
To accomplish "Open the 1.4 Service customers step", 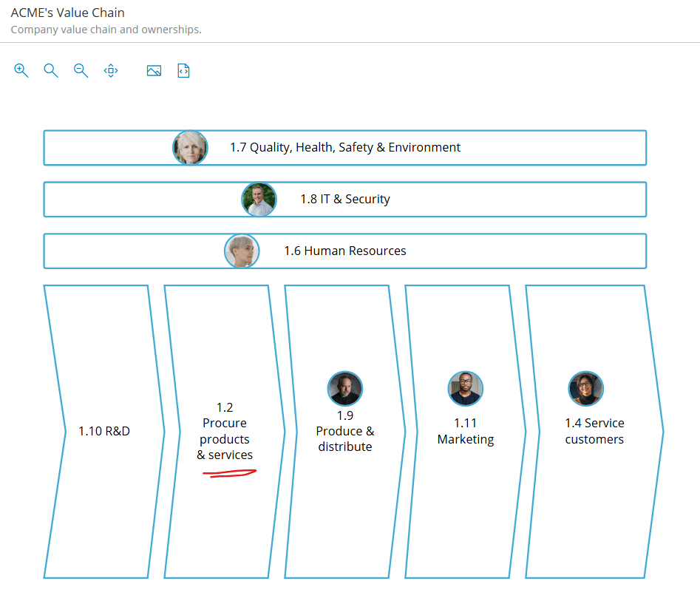I will [594, 432].
